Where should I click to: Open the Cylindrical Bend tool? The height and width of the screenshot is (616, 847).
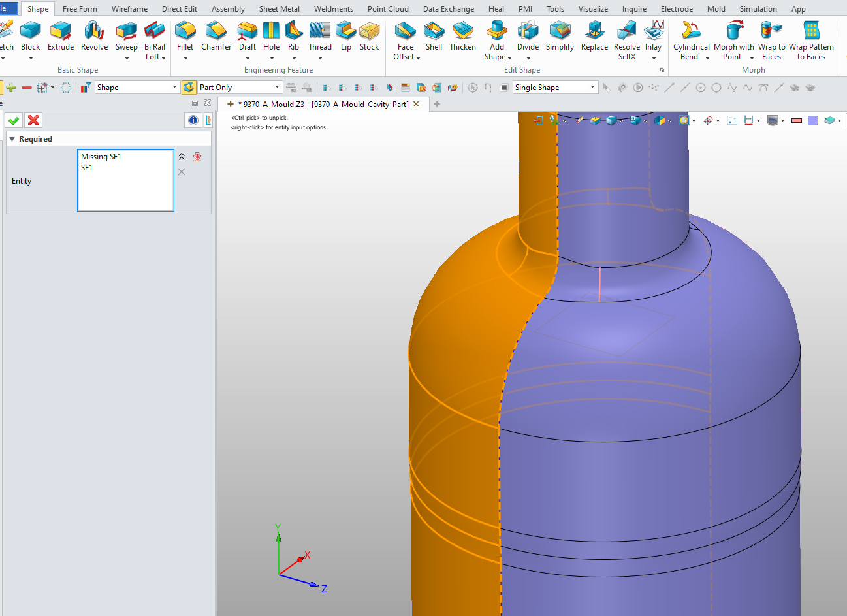click(x=692, y=41)
